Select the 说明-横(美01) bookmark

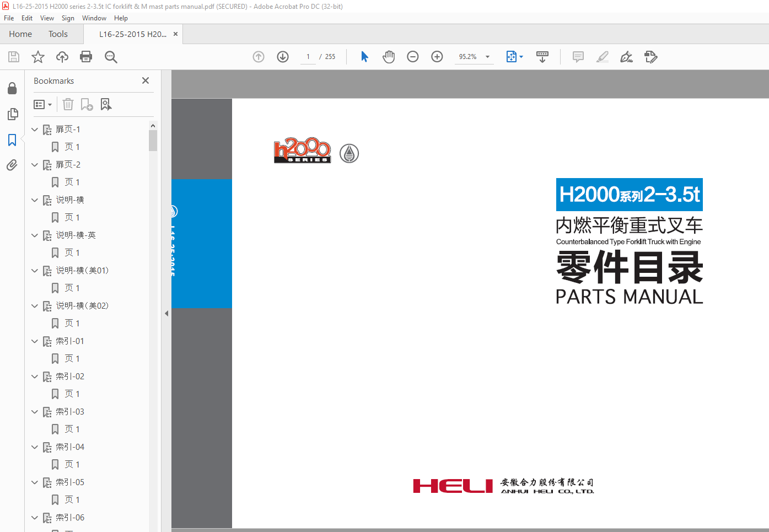(x=82, y=271)
